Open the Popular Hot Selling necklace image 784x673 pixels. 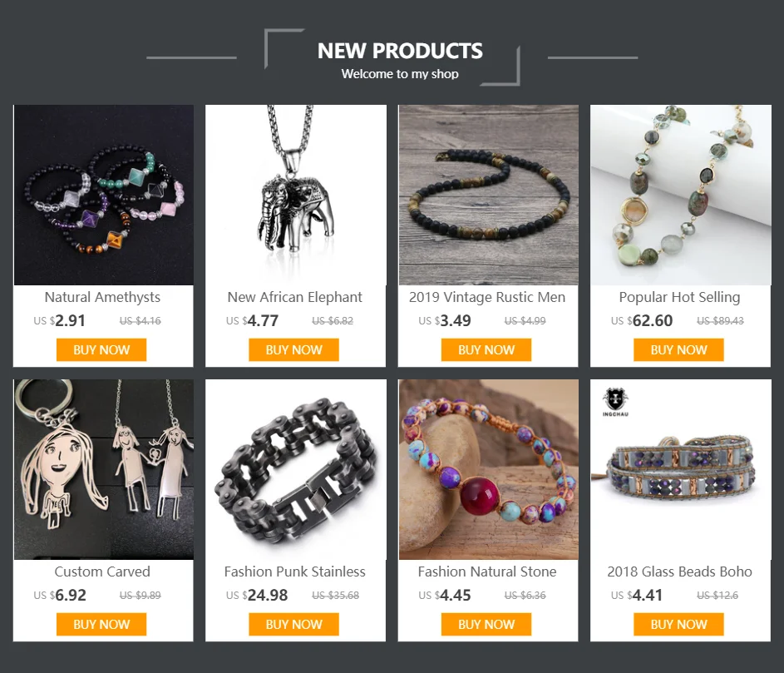681,195
